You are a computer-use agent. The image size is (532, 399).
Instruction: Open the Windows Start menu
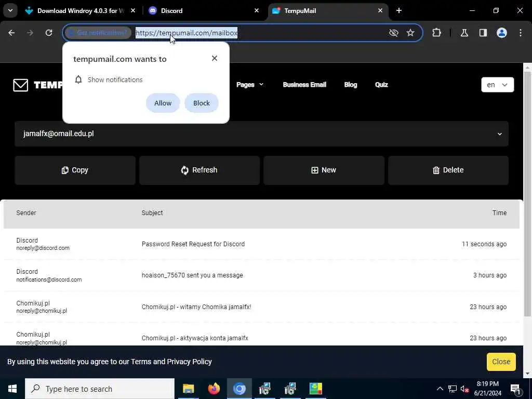tap(12, 389)
